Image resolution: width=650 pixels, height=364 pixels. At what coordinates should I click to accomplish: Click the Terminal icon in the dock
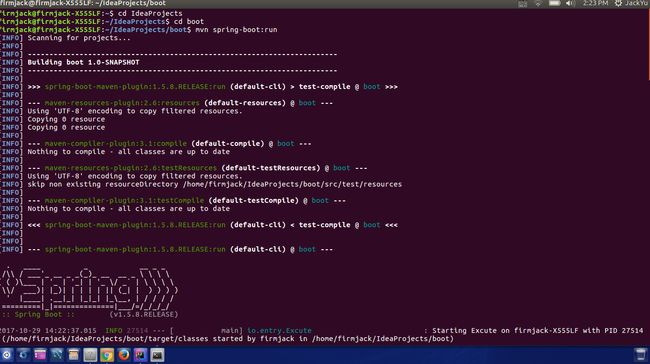157,355
